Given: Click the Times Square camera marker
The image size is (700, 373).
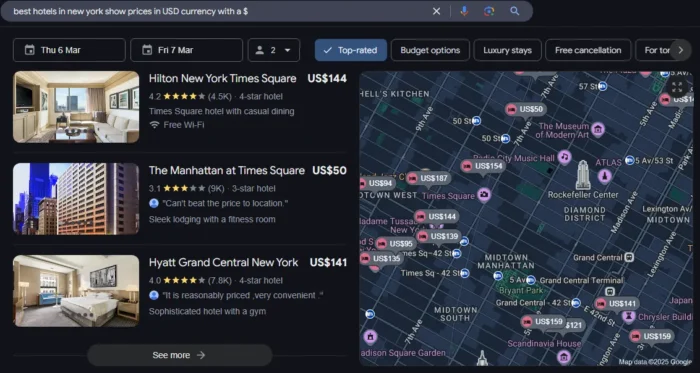Looking at the screenshot, I should [483, 195].
